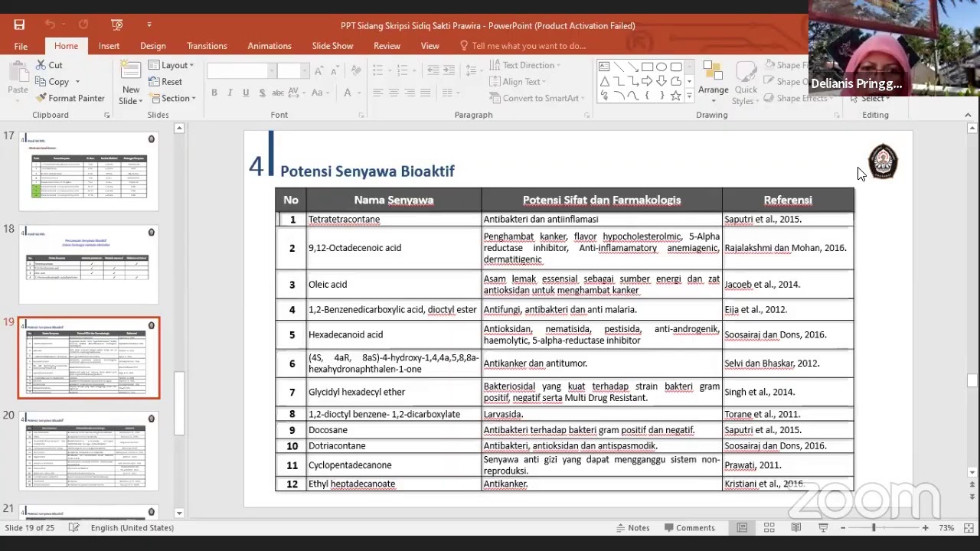Click the slide panel scroll up arrow

point(179,129)
